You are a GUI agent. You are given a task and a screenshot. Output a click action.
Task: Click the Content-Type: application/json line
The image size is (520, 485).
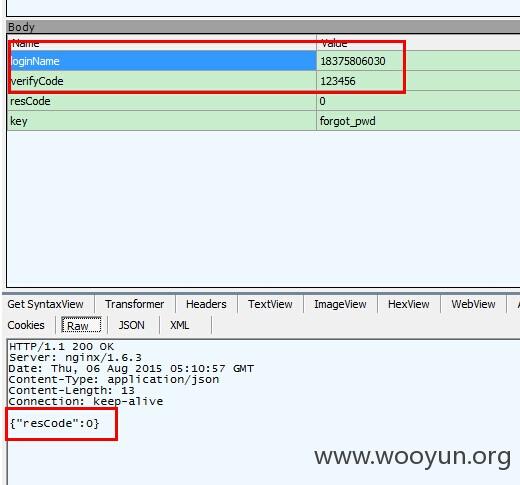tap(114, 380)
